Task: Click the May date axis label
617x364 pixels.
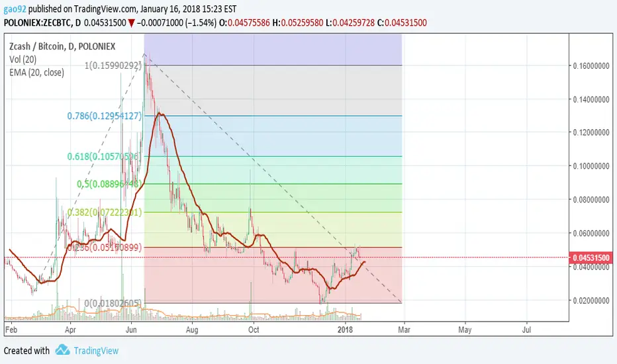Action: point(465,330)
